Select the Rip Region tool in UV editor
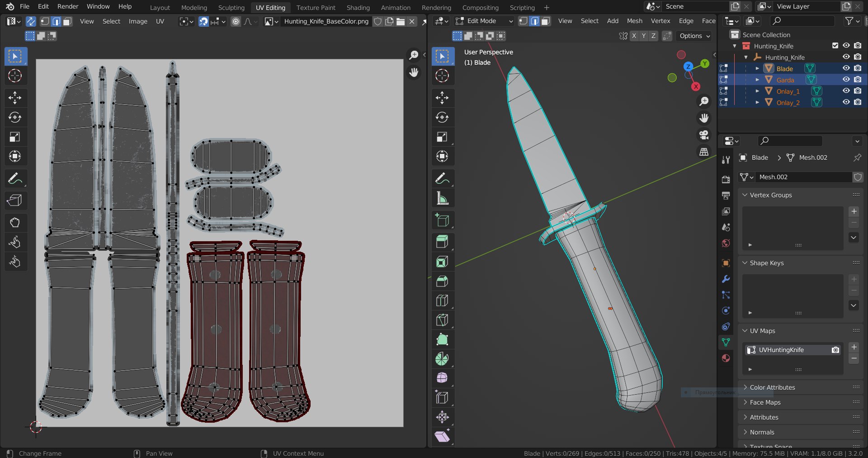The image size is (868, 458). [15, 200]
